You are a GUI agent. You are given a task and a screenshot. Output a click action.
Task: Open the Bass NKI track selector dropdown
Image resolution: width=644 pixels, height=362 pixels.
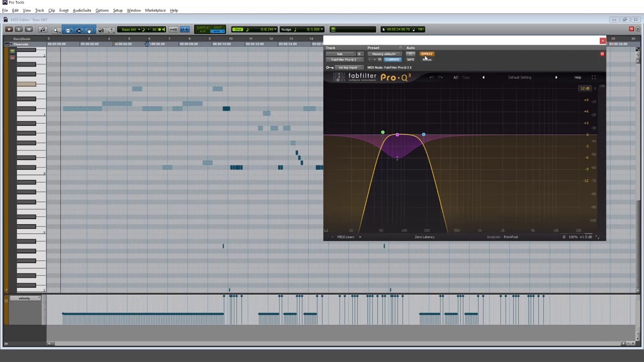pos(130,30)
